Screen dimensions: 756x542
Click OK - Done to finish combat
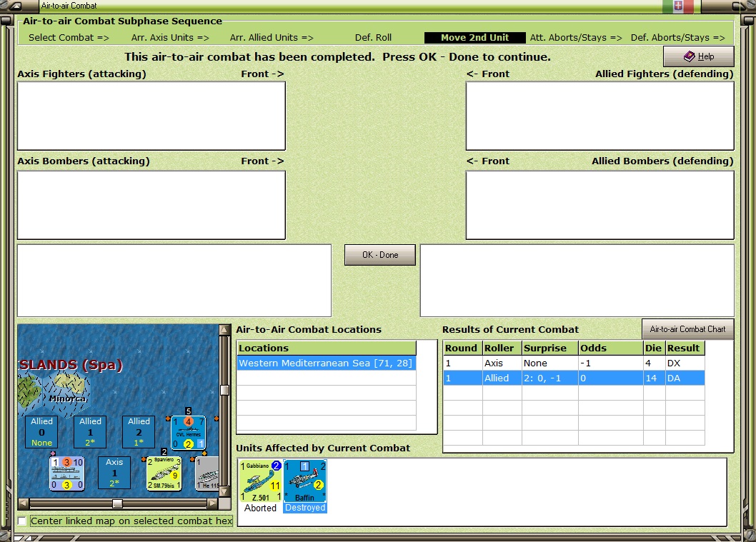tap(380, 255)
